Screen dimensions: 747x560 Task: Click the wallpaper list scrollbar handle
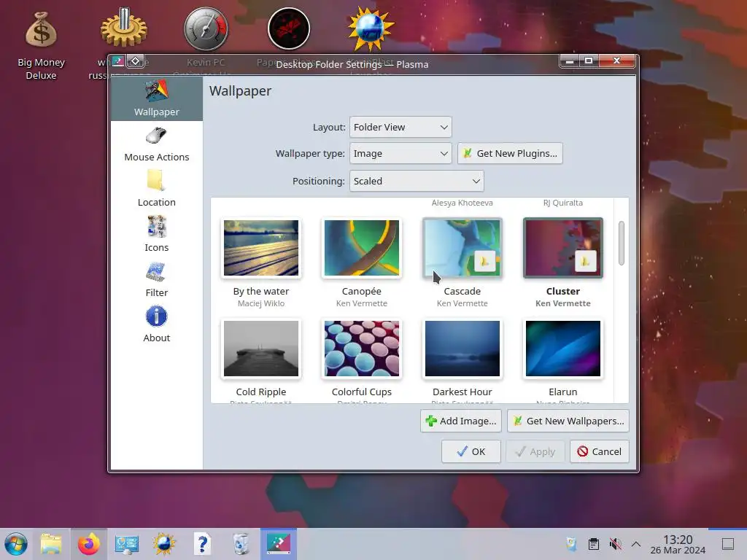click(x=622, y=243)
